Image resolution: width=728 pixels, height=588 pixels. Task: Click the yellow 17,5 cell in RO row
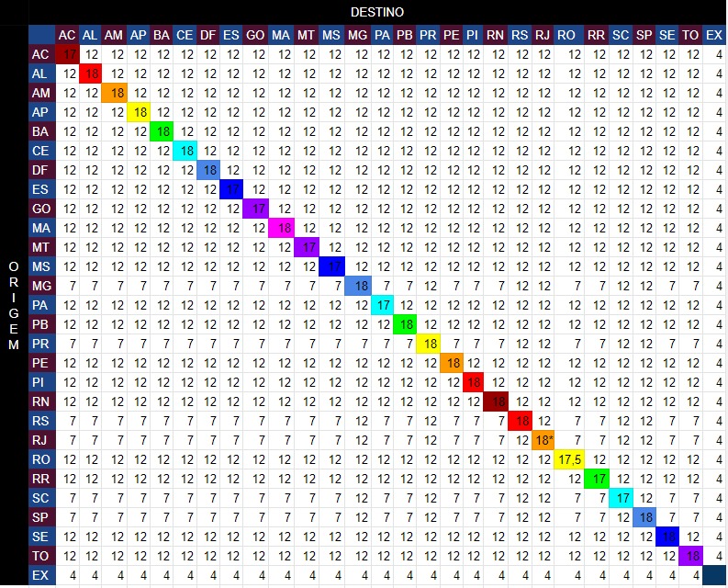pyautogui.click(x=568, y=459)
